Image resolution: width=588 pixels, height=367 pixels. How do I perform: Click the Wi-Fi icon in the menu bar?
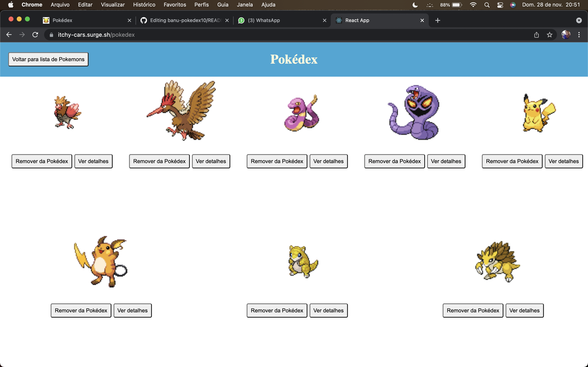(x=473, y=5)
